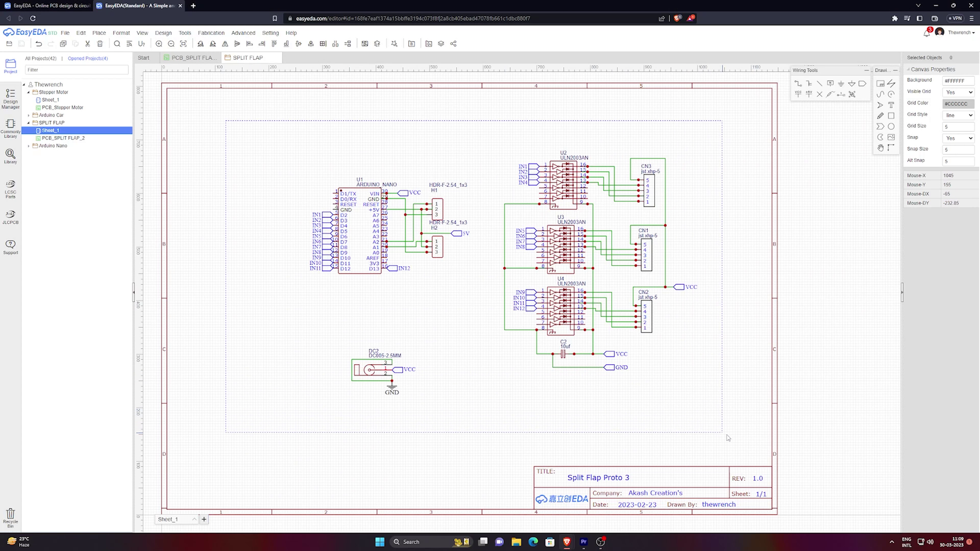Viewport: 980px width, 551px height.
Task: Open the Visible Grid dropdown
Action: point(957,91)
